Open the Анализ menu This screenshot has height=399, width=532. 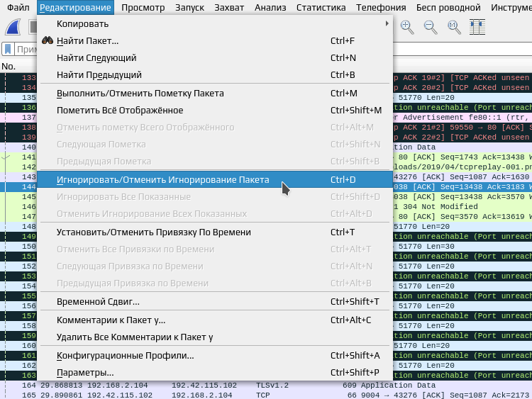click(x=270, y=8)
